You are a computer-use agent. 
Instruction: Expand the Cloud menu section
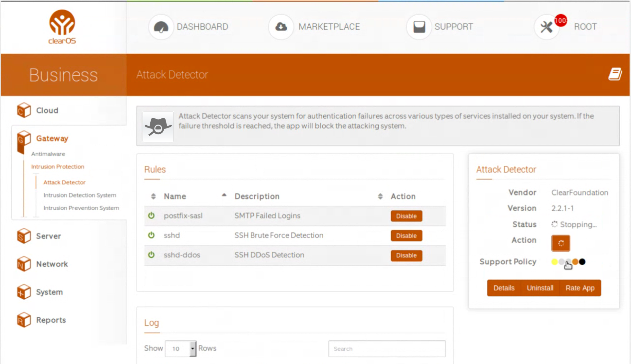coord(47,110)
